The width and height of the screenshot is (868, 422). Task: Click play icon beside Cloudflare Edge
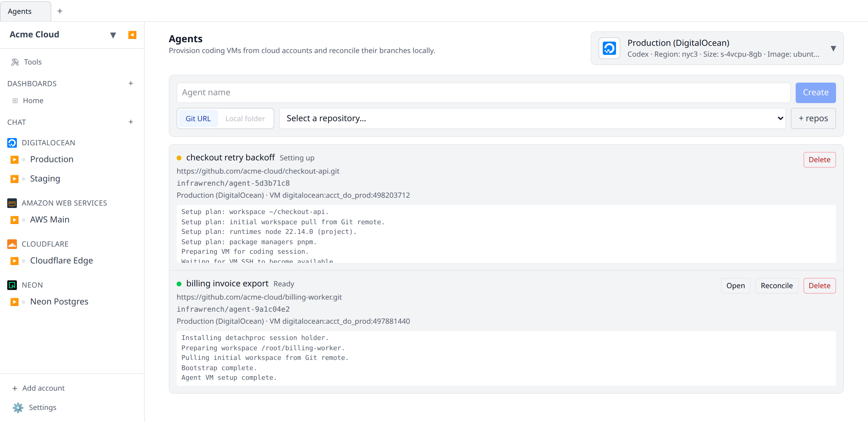click(14, 260)
